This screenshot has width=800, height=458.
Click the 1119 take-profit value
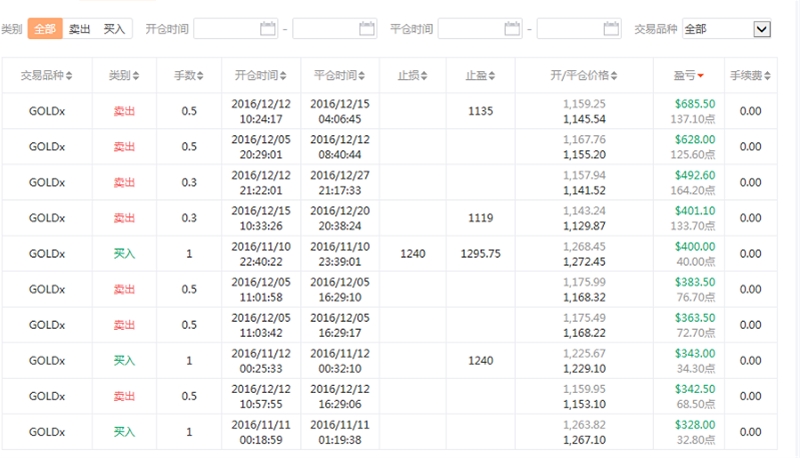pos(481,218)
